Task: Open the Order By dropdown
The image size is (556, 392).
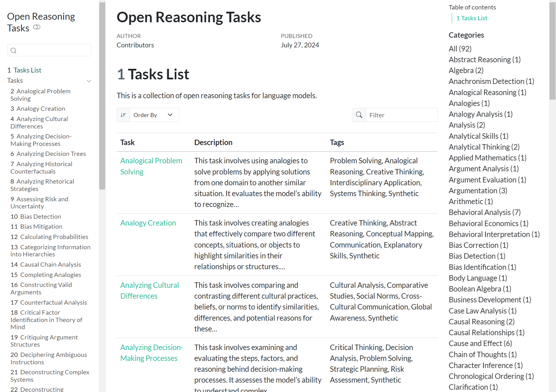Action: point(154,115)
